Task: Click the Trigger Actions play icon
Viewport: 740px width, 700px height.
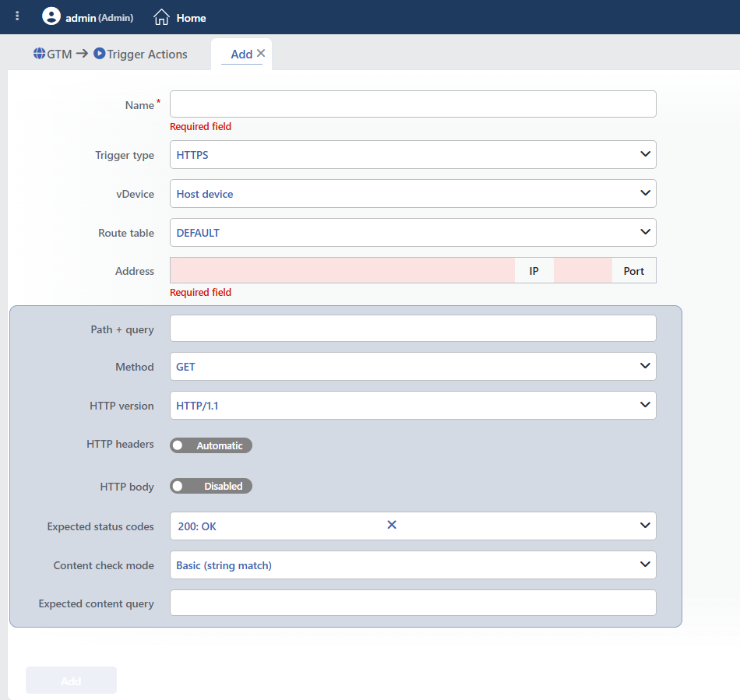Action: [100, 54]
